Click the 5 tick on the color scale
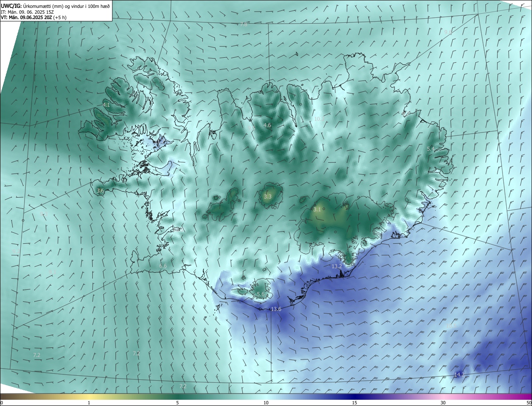532x406 pixels. (x=177, y=403)
